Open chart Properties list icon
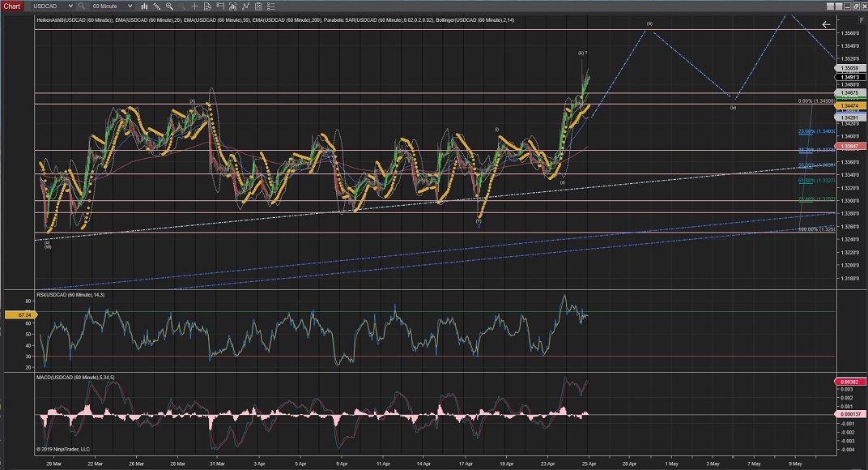Image resolution: width=868 pixels, height=470 pixels. pos(271,6)
